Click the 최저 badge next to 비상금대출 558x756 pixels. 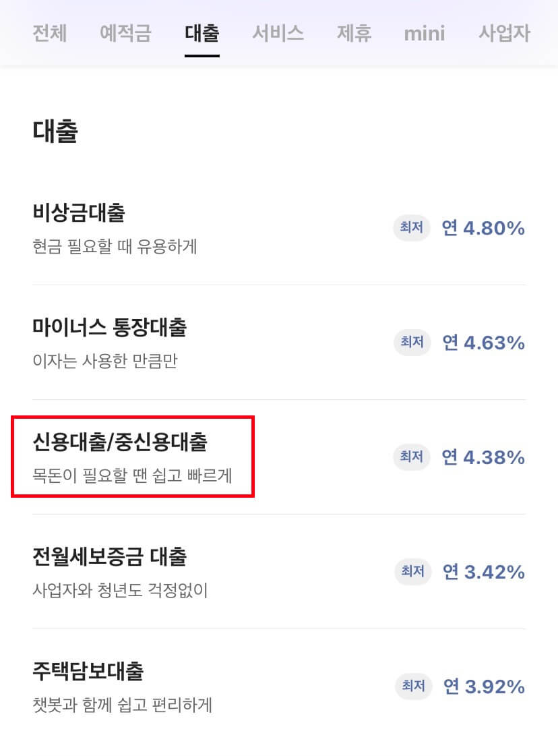412,228
